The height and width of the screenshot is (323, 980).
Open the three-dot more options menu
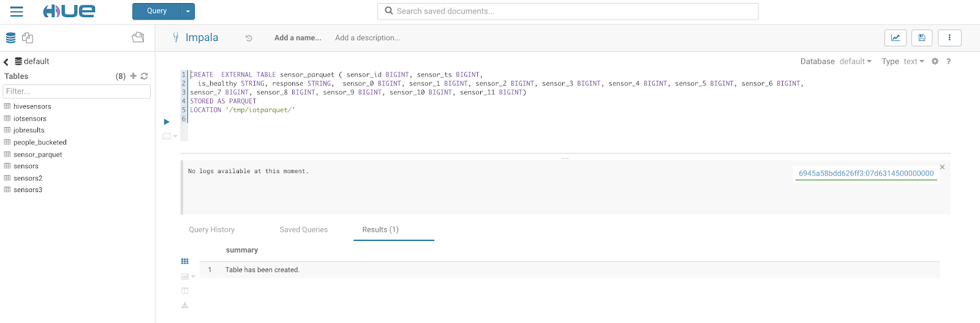point(949,38)
